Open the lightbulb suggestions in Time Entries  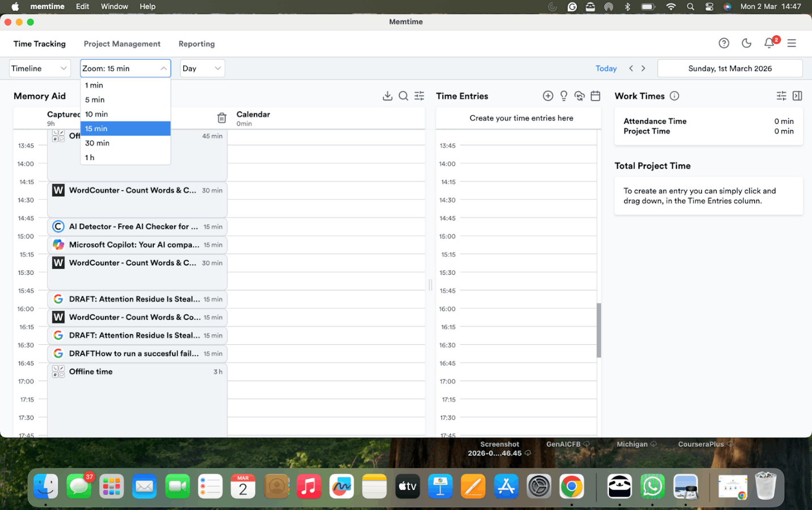[x=563, y=96]
